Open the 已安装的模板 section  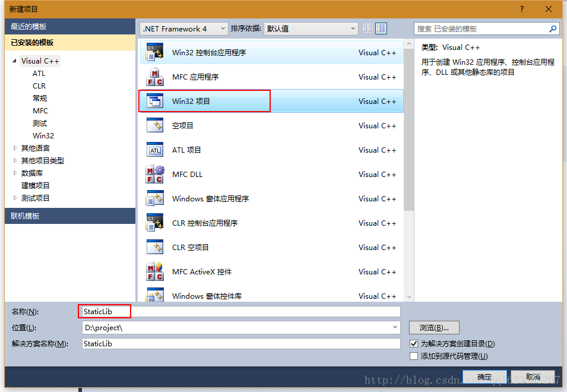pos(70,42)
